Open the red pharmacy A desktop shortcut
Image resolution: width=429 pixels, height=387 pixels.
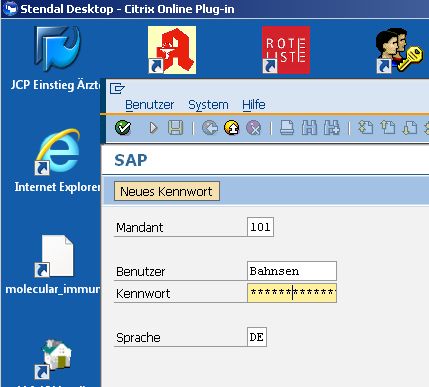point(172,50)
